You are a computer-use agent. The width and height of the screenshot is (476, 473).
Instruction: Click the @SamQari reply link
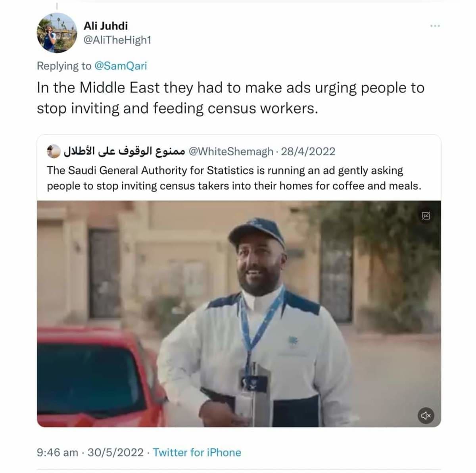click(x=120, y=66)
